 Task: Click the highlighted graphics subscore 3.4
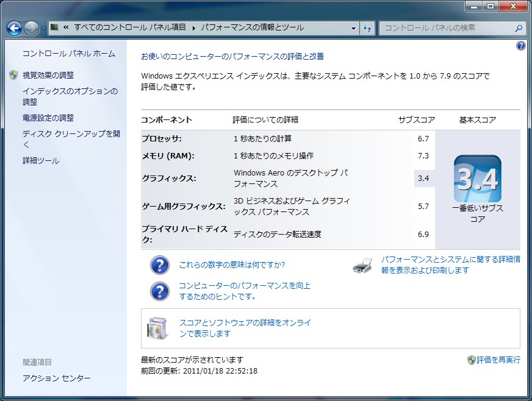[424, 179]
